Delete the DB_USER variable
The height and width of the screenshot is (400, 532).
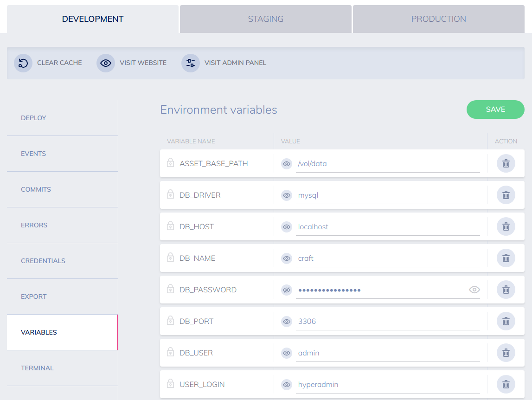pyautogui.click(x=506, y=353)
